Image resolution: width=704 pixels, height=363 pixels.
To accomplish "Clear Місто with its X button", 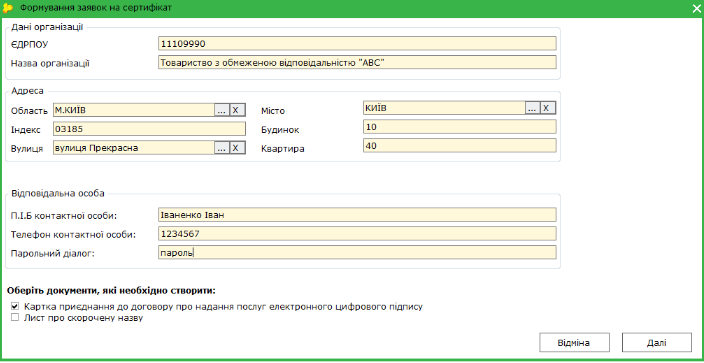I will coord(547,108).
